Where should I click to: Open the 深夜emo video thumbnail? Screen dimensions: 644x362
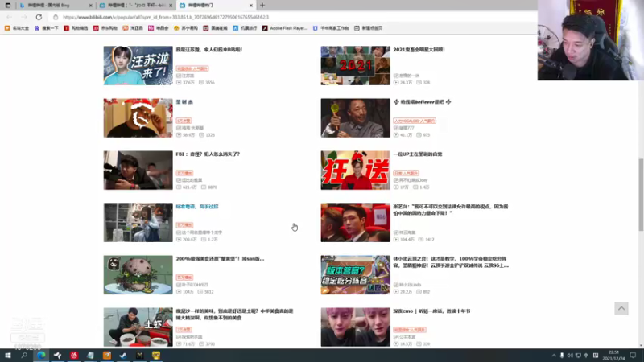pyautogui.click(x=355, y=327)
